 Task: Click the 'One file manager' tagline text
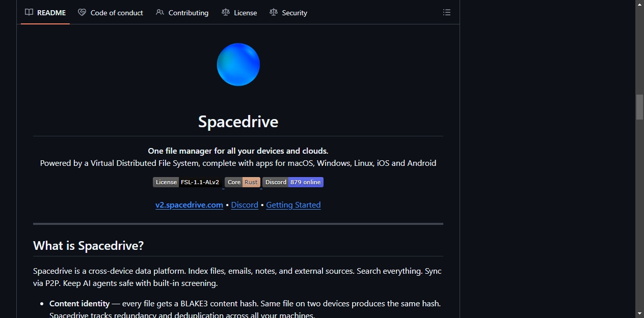coord(238,151)
